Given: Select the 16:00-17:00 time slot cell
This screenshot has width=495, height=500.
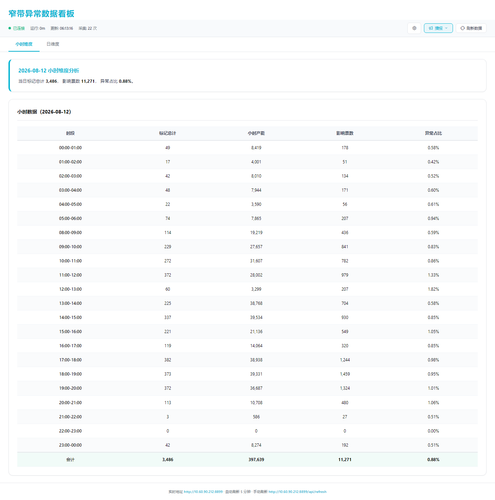Looking at the screenshot, I should (x=70, y=346).
